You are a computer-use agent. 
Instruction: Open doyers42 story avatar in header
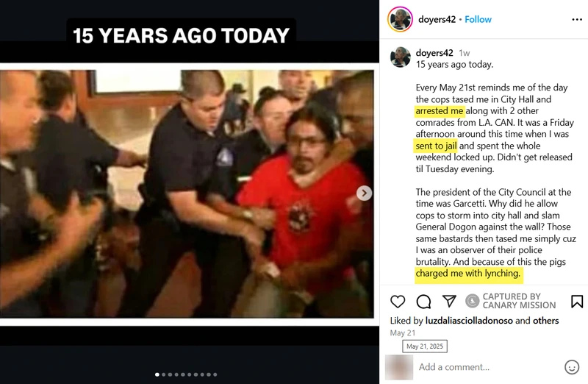tap(400, 19)
